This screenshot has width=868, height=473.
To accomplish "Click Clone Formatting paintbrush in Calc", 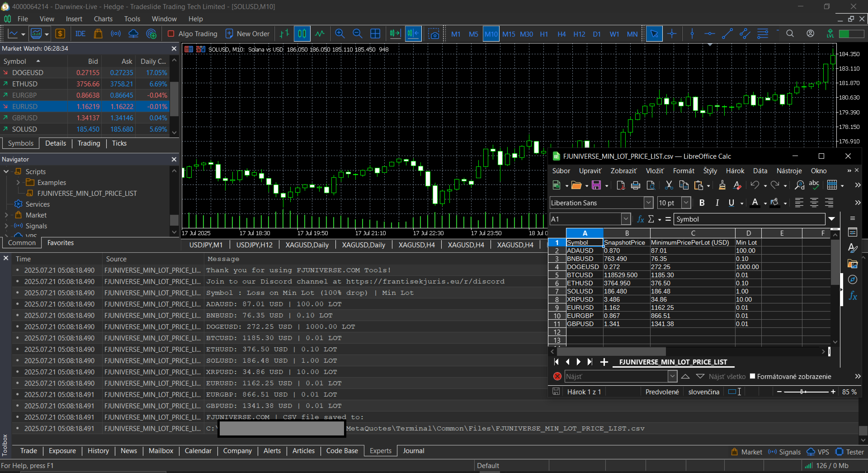I will click(722, 185).
